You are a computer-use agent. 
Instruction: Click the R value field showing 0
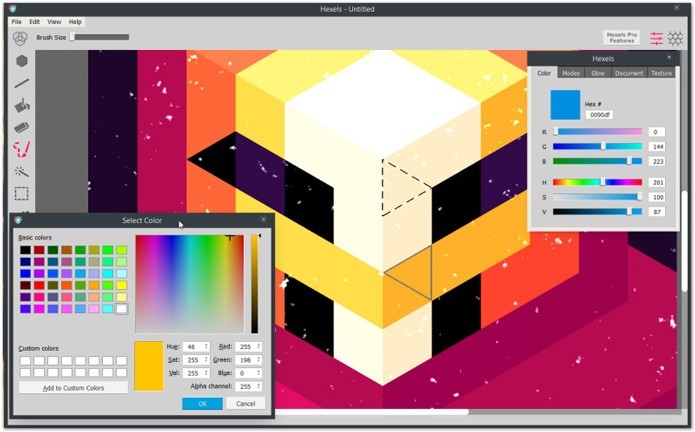click(x=656, y=132)
